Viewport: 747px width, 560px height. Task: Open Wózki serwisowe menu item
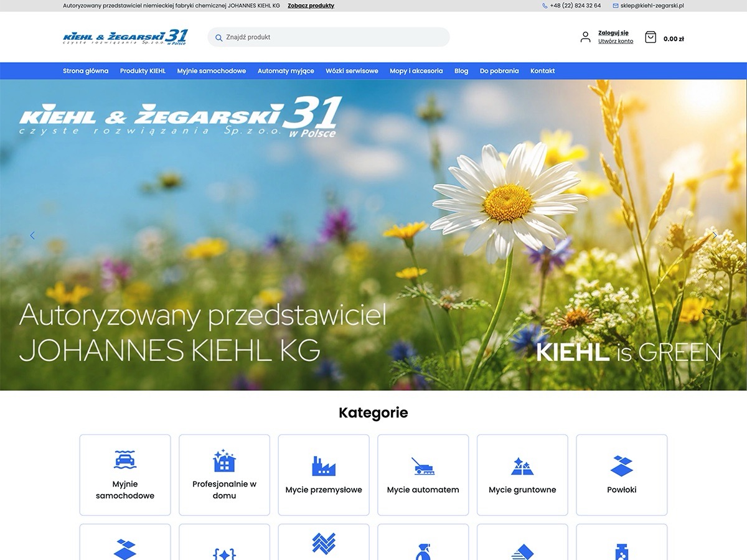pyautogui.click(x=352, y=71)
